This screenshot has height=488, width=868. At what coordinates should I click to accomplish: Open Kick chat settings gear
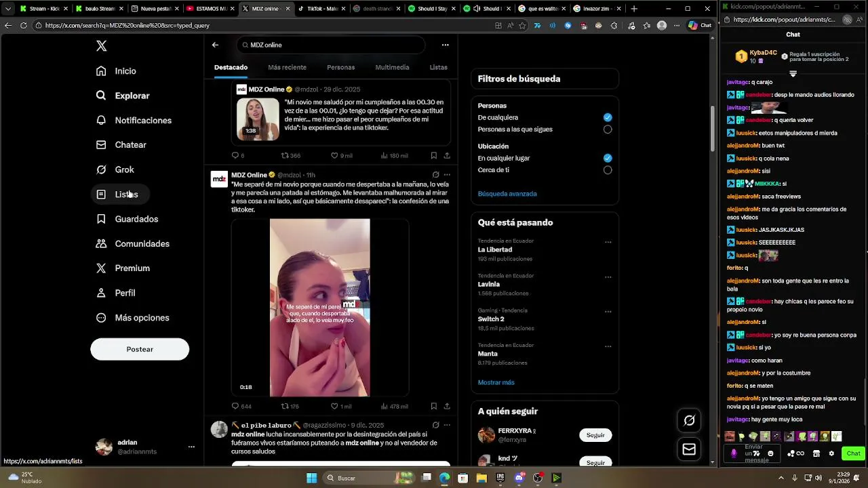831,453
